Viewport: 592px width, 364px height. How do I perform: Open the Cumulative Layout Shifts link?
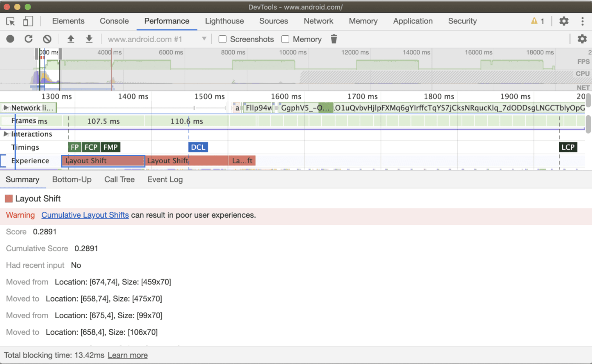(x=85, y=215)
